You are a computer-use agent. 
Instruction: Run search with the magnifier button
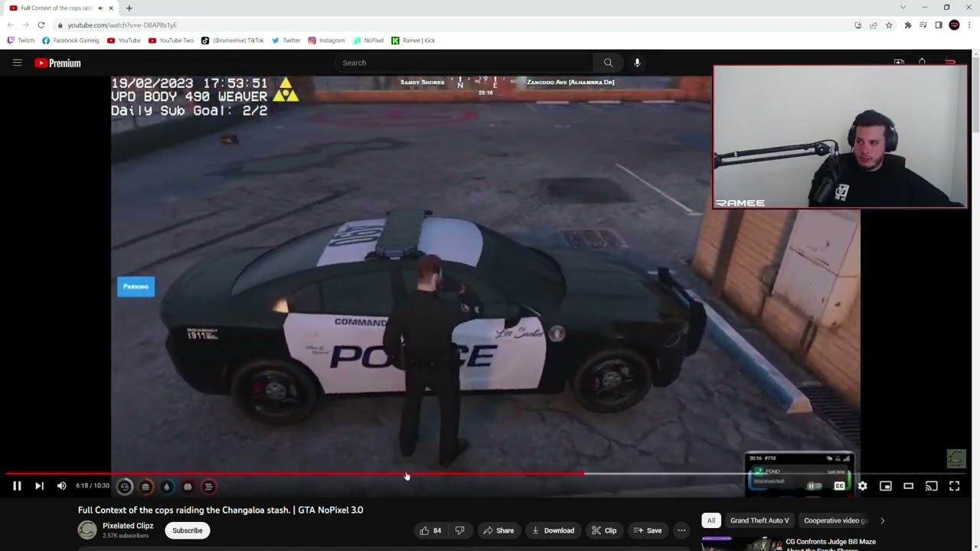[x=608, y=63]
